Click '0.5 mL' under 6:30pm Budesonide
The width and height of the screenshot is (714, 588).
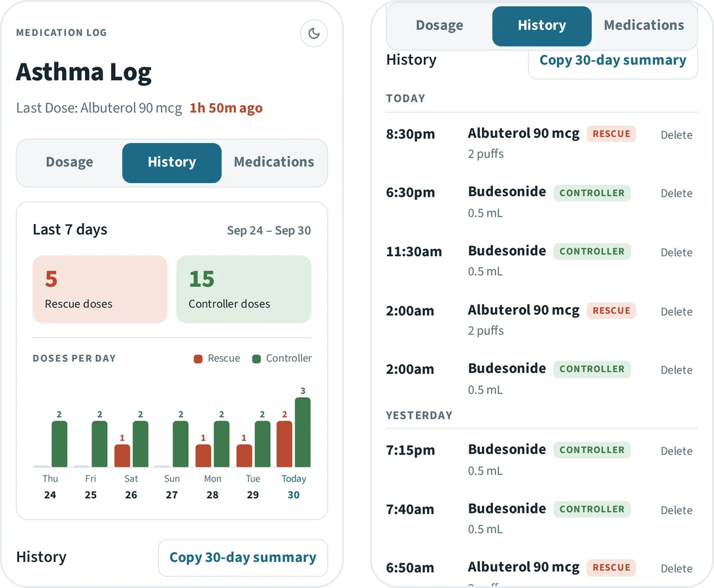point(485,213)
